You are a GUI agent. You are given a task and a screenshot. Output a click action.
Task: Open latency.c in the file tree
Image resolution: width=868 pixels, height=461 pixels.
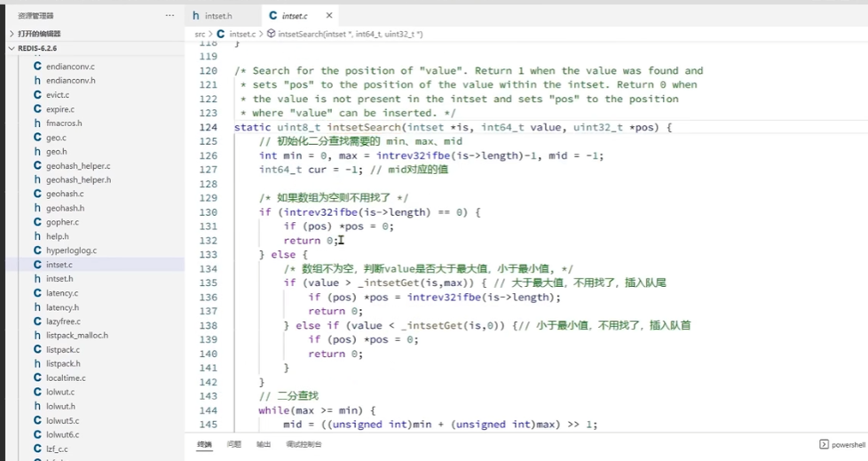click(x=62, y=292)
